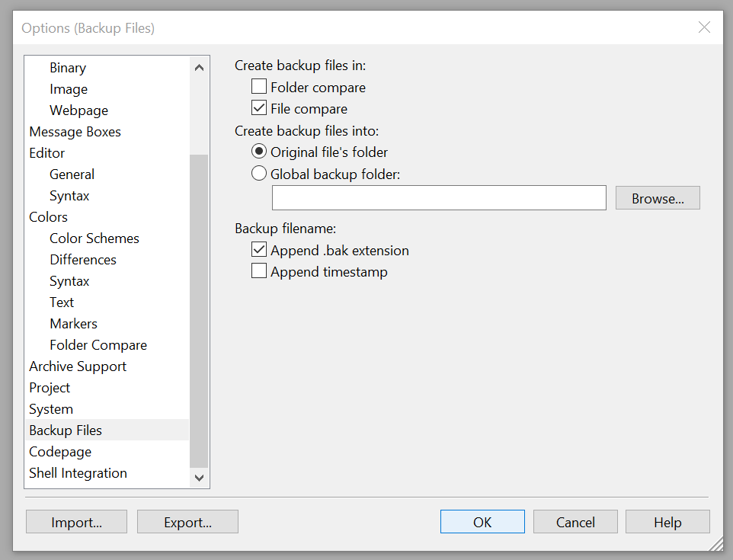The height and width of the screenshot is (560, 733).
Task: Toggle Append .bak extension checkbox
Action: [x=259, y=250]
